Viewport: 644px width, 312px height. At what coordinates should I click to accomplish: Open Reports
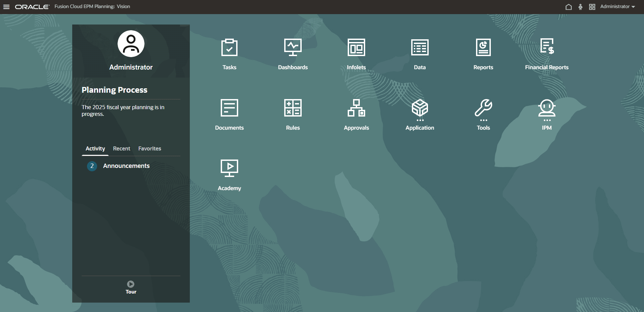[483, 54]
